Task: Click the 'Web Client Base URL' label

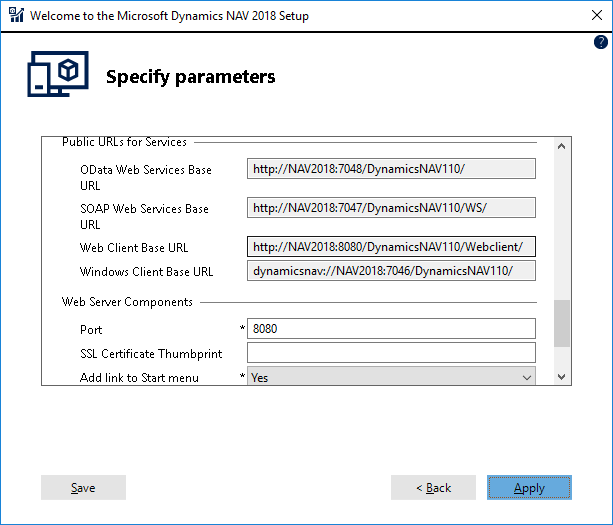Action: (134, 248)
